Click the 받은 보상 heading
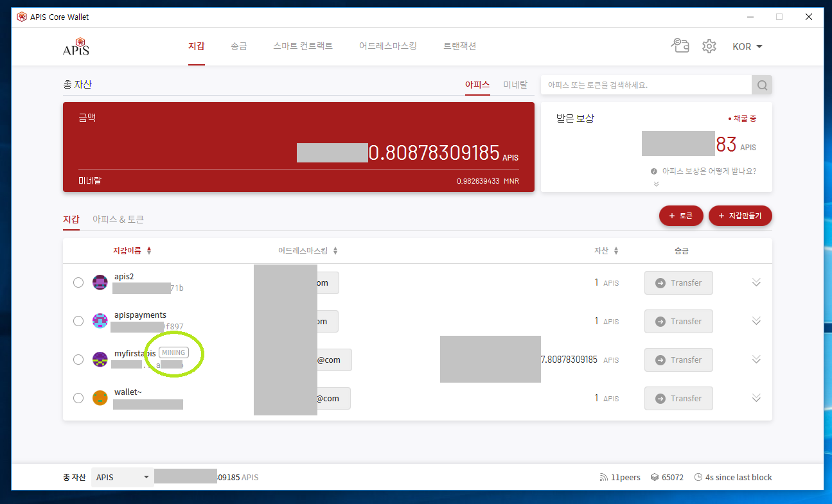The image size is (832, 504). 575,119
